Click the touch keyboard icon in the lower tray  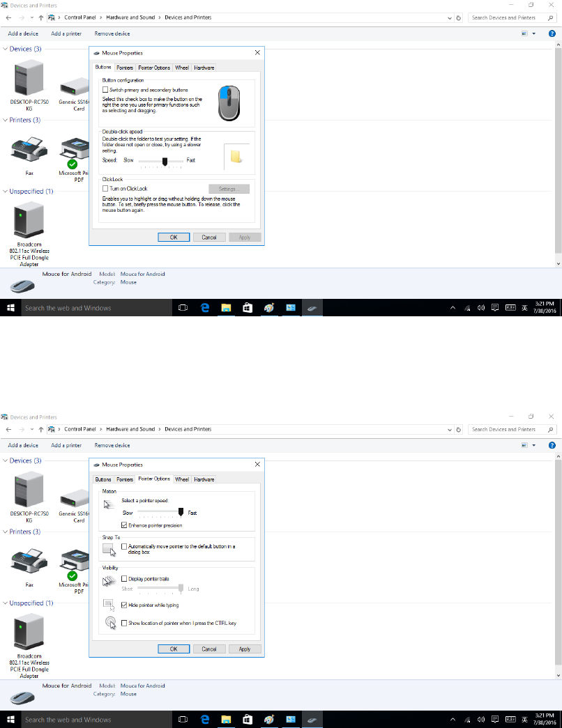pyautogui.click(x=510, y=719)
